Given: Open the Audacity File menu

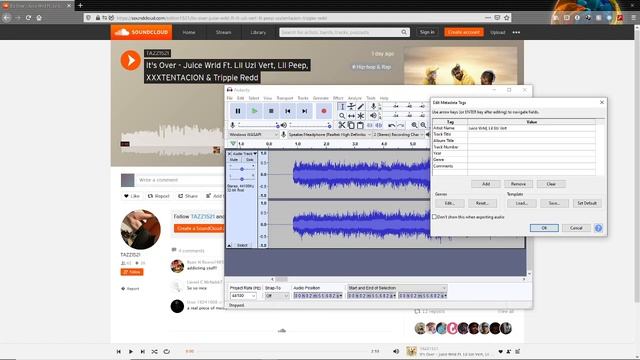Looking at the screenshot, I should [x=229, y=98].
